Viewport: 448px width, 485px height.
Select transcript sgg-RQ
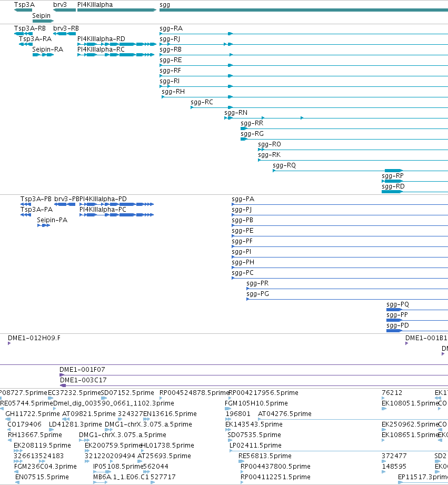pos(284,165)
